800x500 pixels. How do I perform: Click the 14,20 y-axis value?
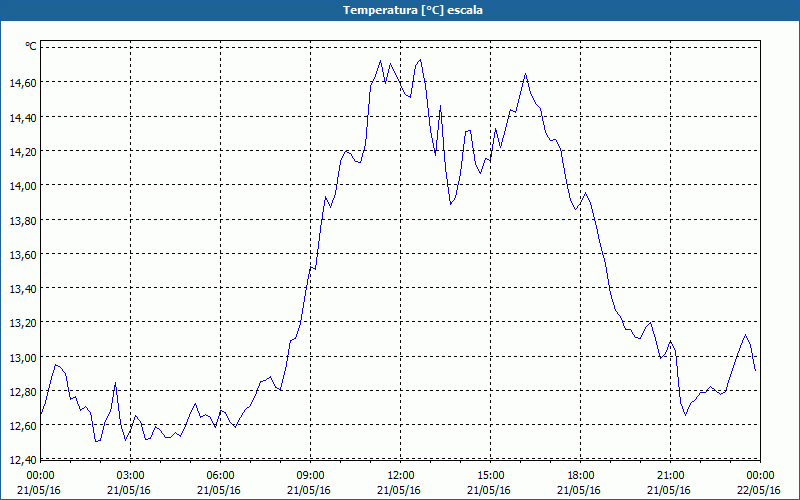[23, 152]
